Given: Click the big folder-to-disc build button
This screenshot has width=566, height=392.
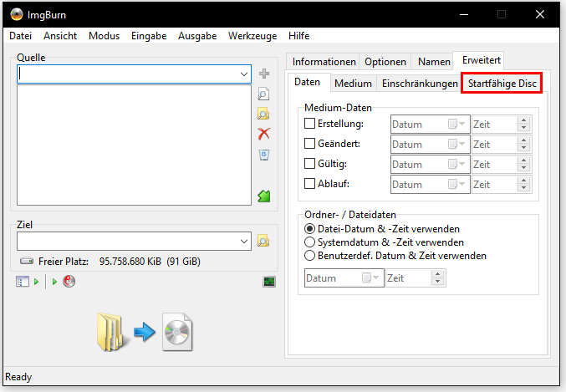Looking at the screenshot, I should (x=145, y=332).
